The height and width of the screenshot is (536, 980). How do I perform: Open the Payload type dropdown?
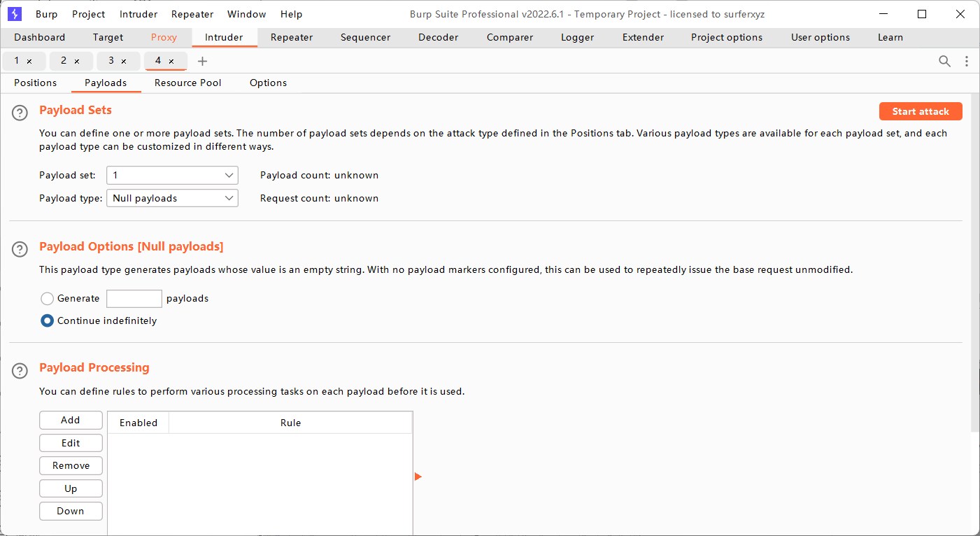(172, 198)
